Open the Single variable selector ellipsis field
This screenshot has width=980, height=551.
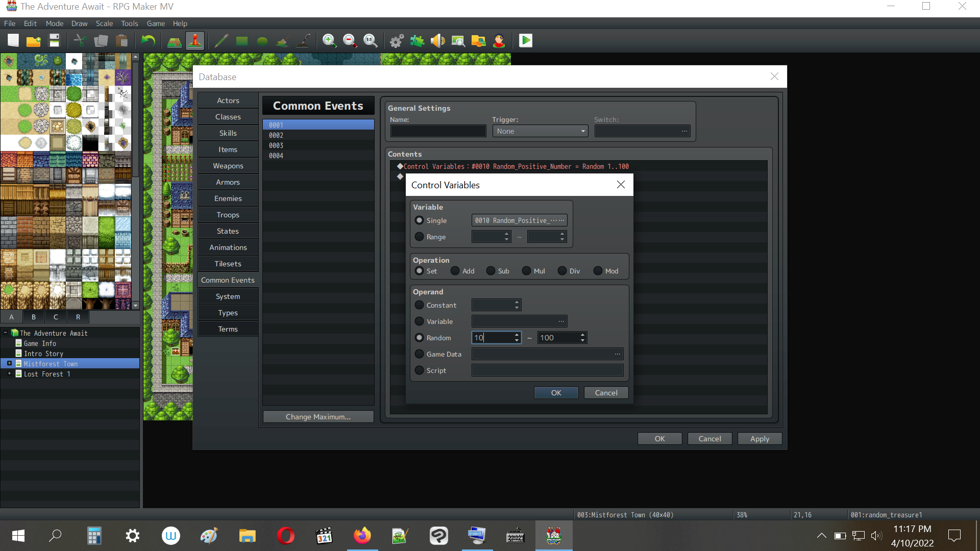pyautogui.click(x=519, y=220)
